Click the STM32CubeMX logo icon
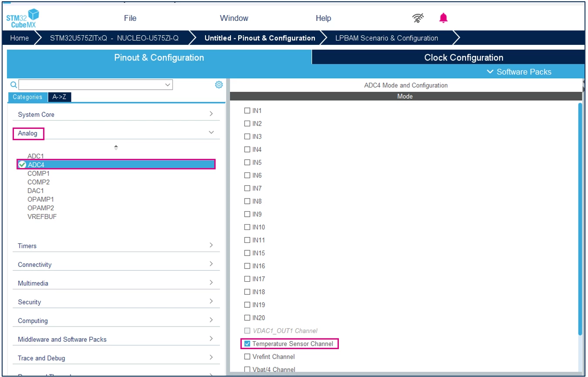 (23, 18)
